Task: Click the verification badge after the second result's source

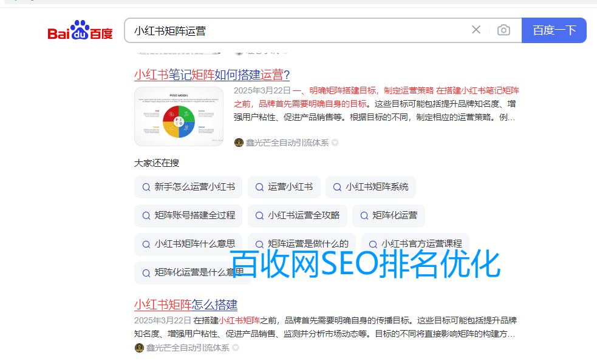Action: click(236, 348)
